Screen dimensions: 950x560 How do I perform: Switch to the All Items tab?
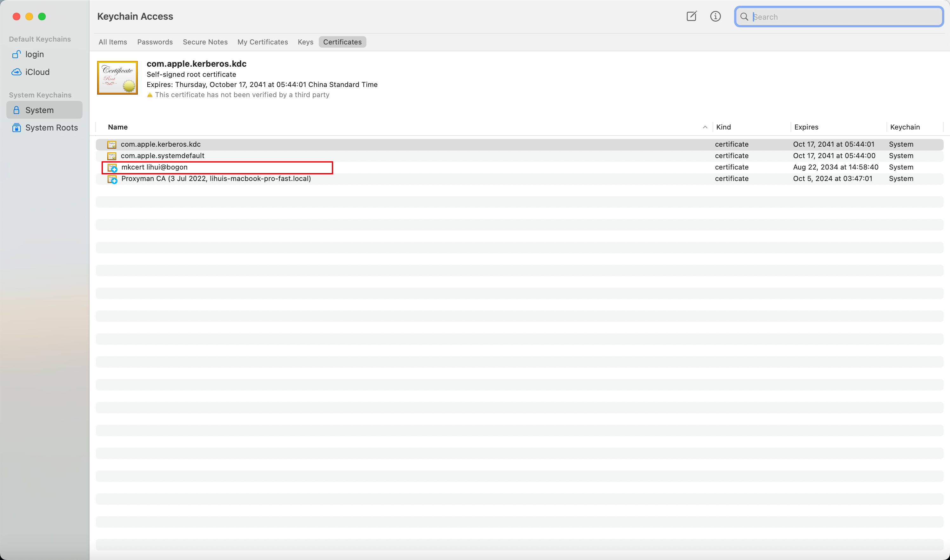(x=113, y=42)
